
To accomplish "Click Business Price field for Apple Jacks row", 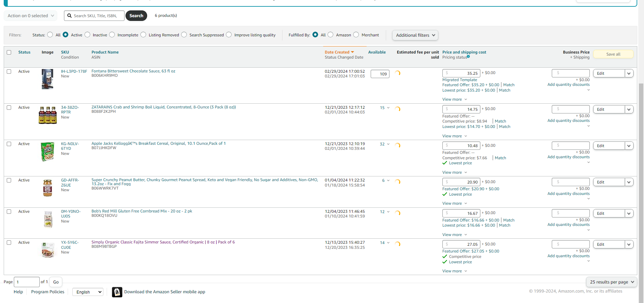I will [571, 145].
